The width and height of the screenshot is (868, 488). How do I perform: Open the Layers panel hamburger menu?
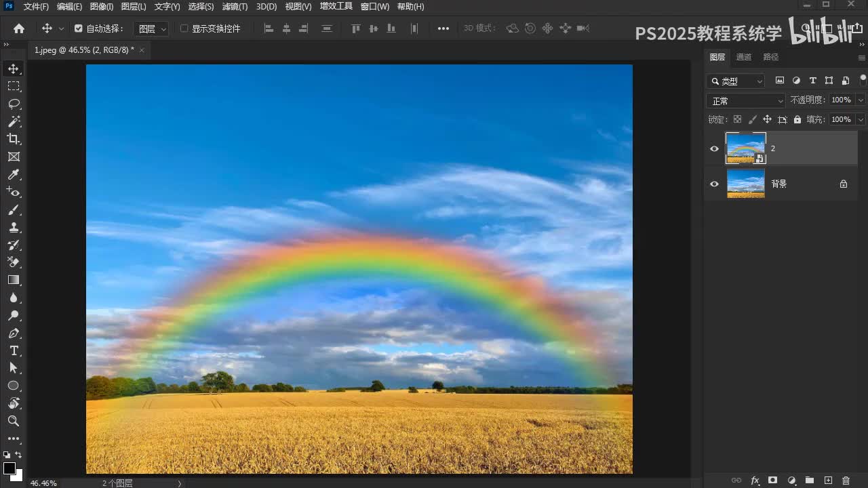[x=862, y=58]
